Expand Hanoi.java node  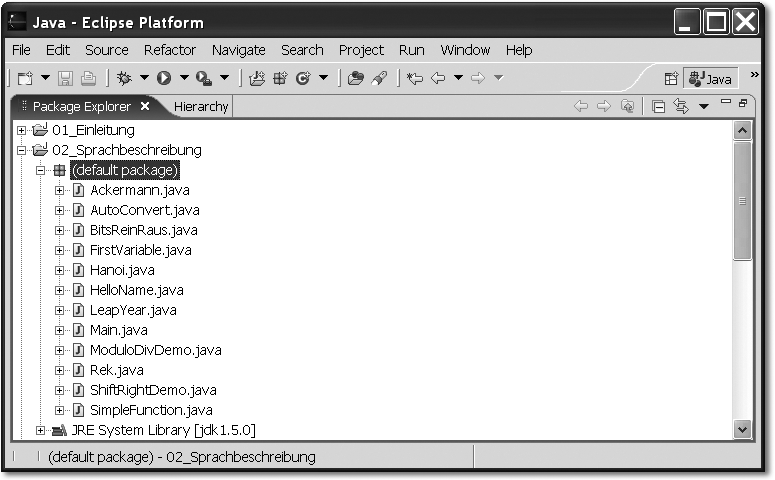(59, 270)
